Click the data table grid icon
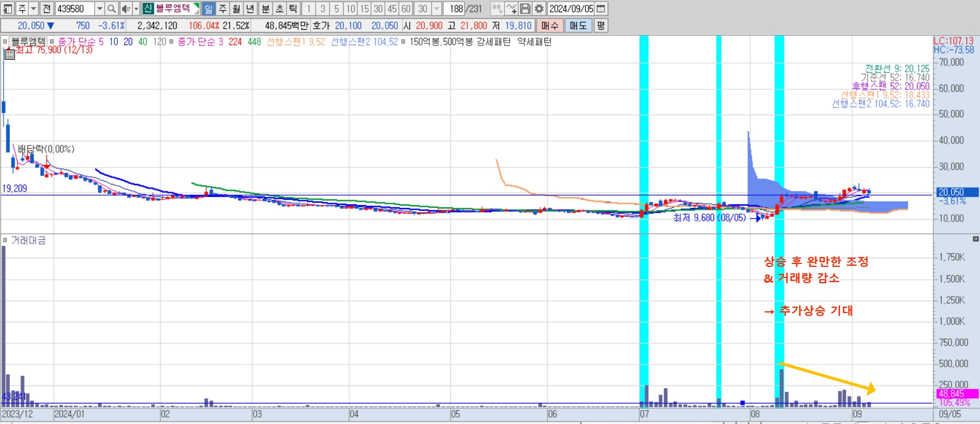Image resolution: width=980 pixels, height=424 pixels. (x=9, y=54)
